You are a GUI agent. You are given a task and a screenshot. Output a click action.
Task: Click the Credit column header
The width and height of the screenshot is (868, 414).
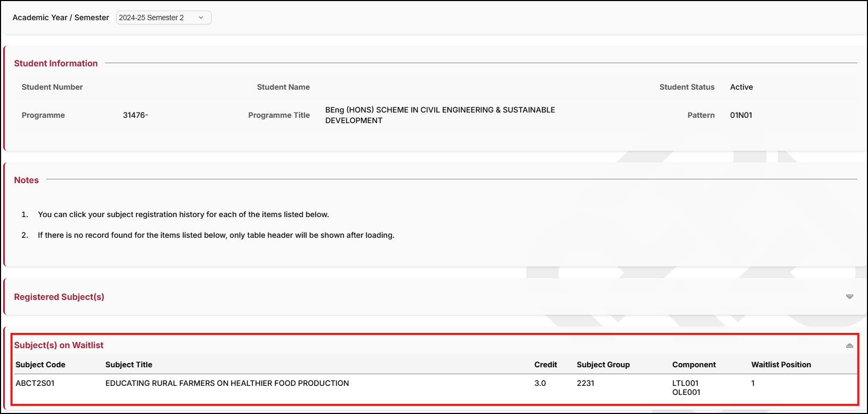(545, 365)
